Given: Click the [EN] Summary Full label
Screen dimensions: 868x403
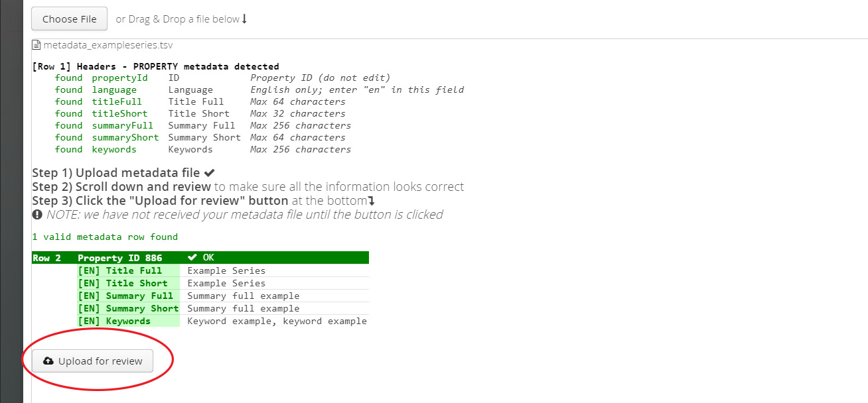Looking at the screenshot, I should point(125,296).
